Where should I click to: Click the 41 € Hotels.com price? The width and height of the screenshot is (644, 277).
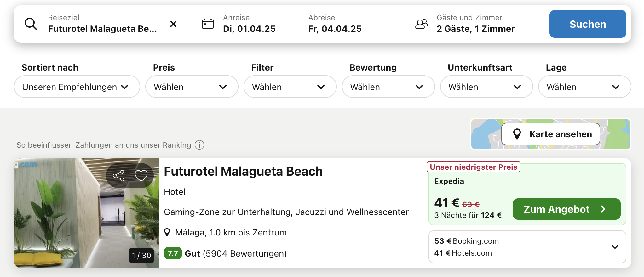click(463, 253)
